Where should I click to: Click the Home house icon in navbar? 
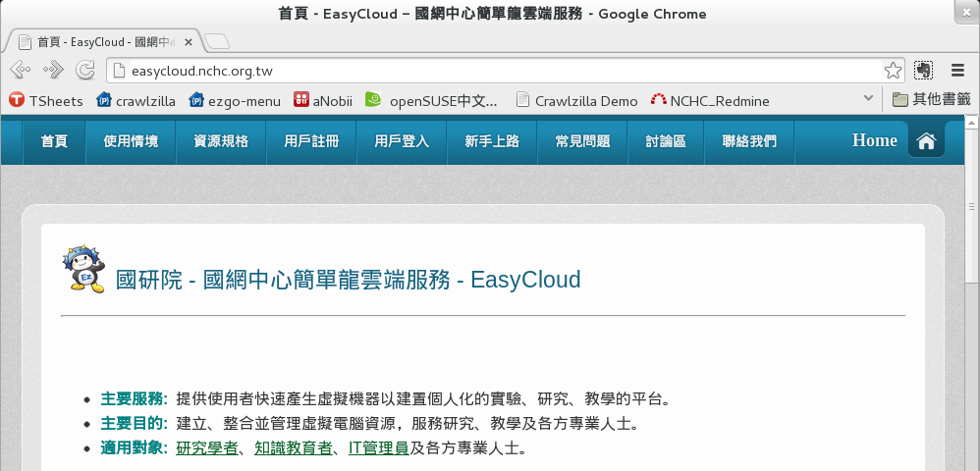click(x=926, y=141)
